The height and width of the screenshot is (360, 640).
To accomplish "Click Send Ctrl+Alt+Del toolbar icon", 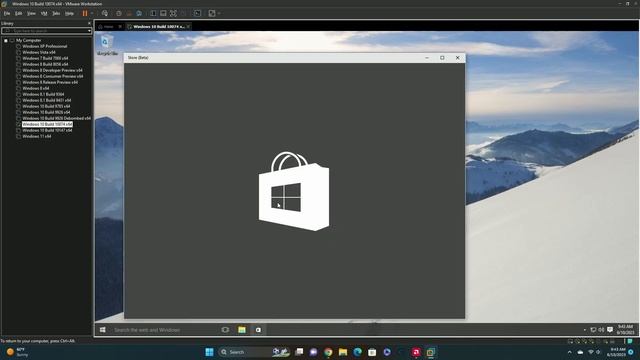I will point(105,13).
